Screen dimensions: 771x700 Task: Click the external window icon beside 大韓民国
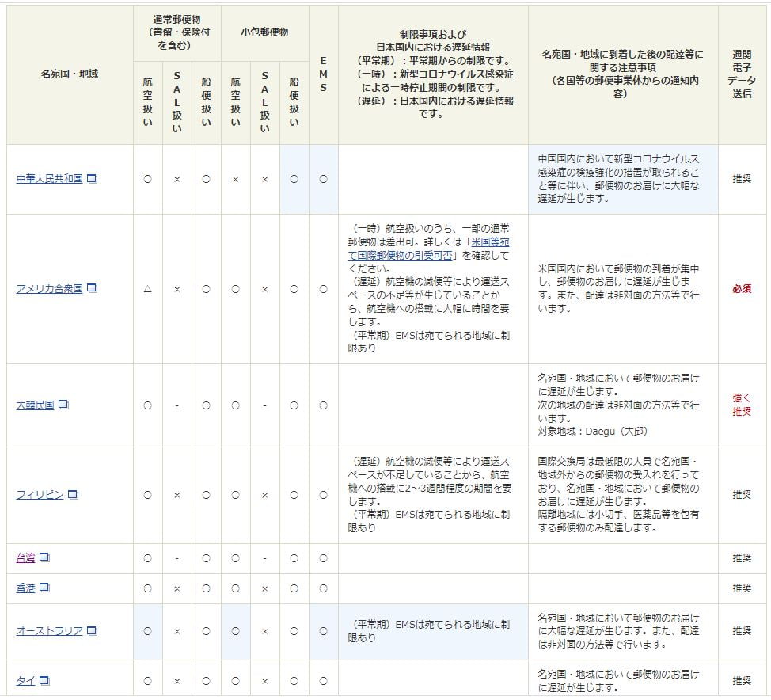[x=63, y=405]
